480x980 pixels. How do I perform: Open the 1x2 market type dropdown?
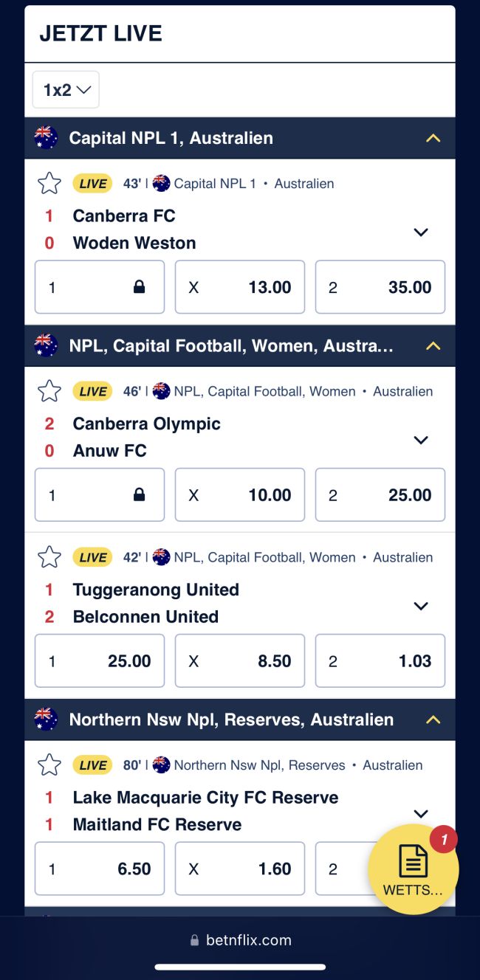click(66, 90)
